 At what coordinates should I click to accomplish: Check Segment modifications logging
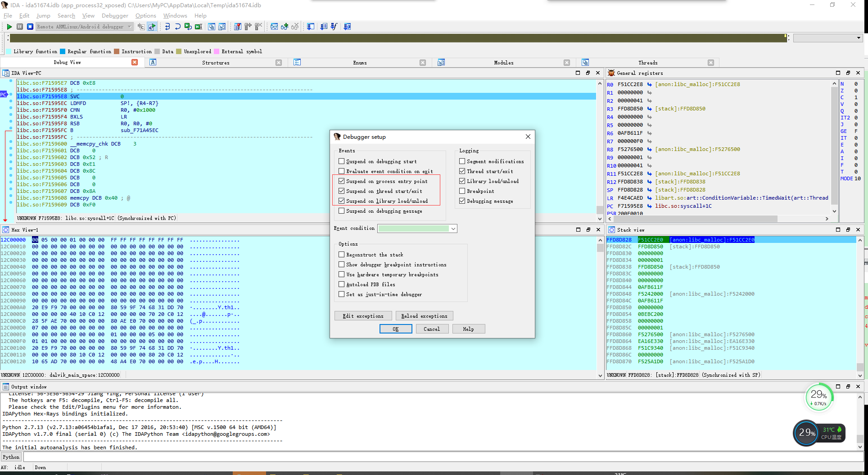[462, 161]
